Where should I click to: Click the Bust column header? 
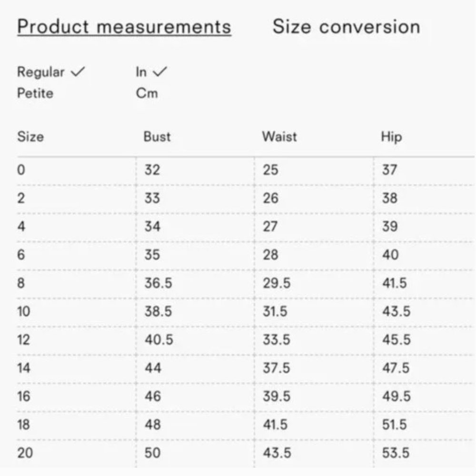click(x=157, y=137)
